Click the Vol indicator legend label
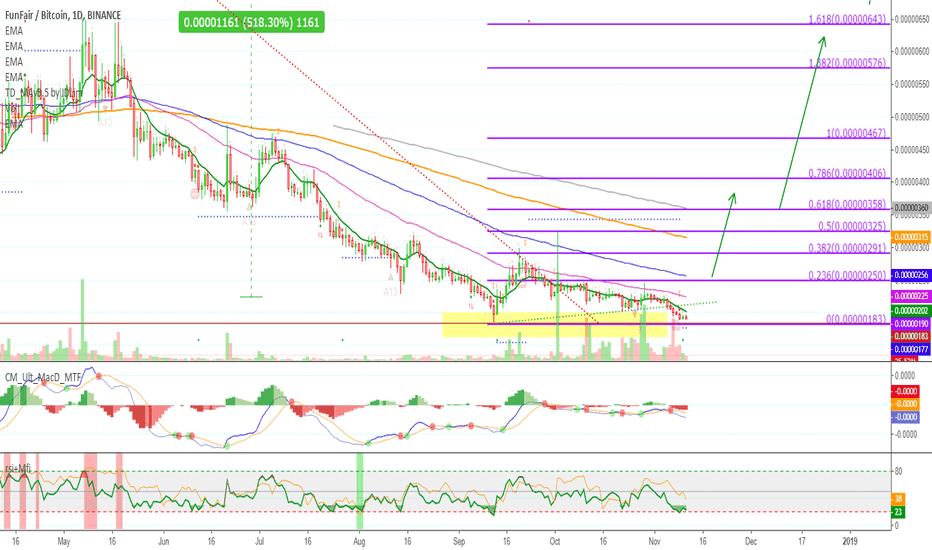Viewport: 932px width, 550px height. [12, 108]
